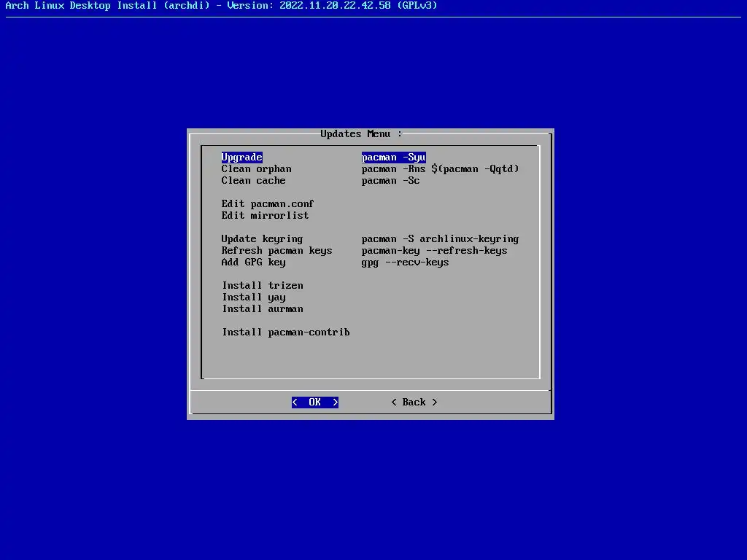This screenshot has width=747, height=560.
Task: Choose Edit mirrorlist entry
Action: point(265,215)
